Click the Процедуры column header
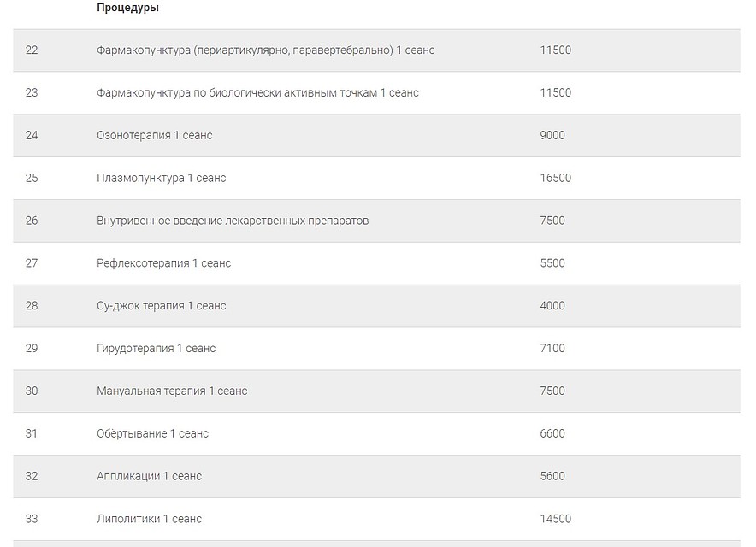756x547 pixels. coord(127,8)
